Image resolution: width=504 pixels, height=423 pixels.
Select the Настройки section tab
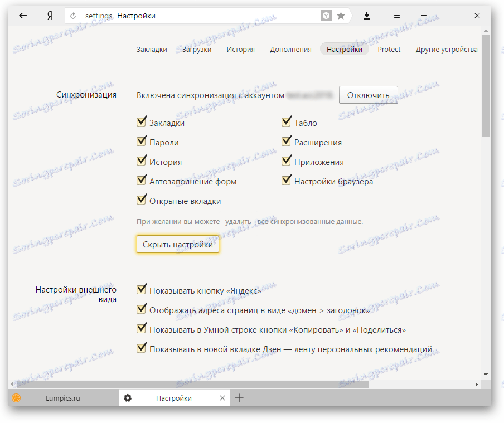pos(344,49)
